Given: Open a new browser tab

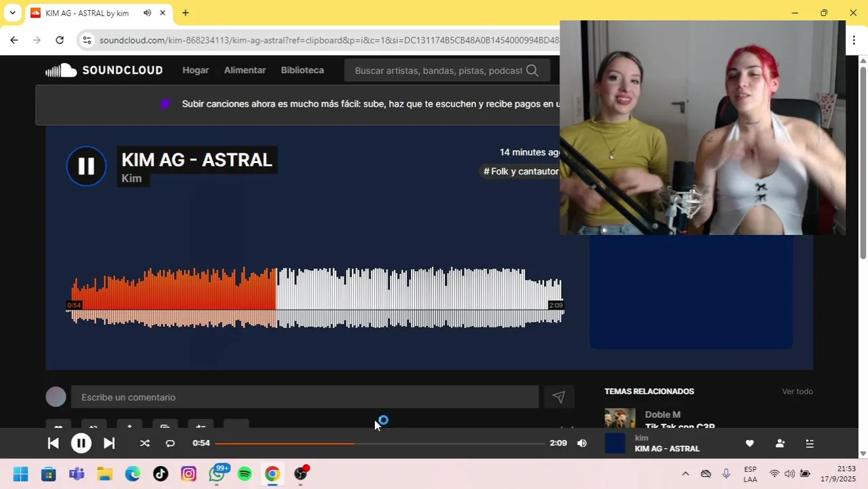Looking at the screenshot, I should pos(185,13).
